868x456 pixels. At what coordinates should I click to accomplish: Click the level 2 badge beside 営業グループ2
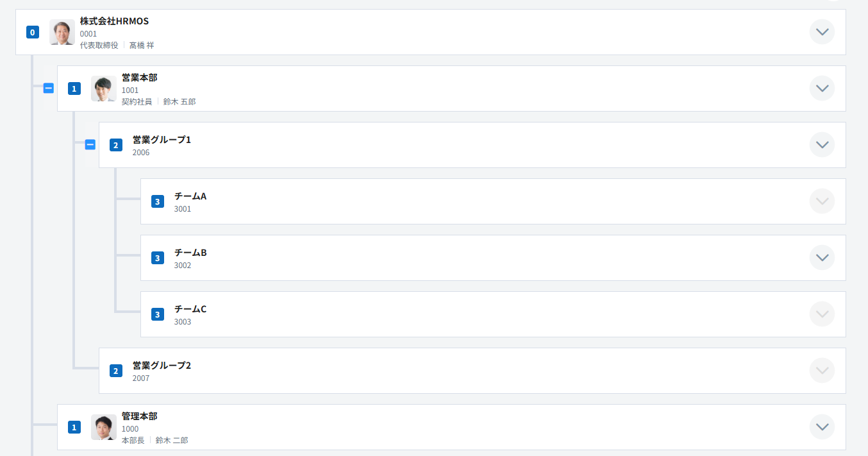[x=116, y=371]
